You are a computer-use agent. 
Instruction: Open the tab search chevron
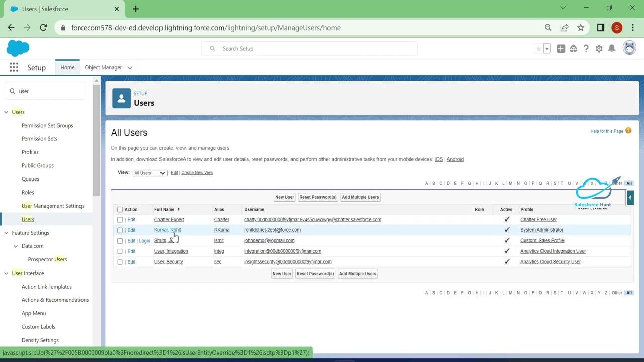pos(563,8)
